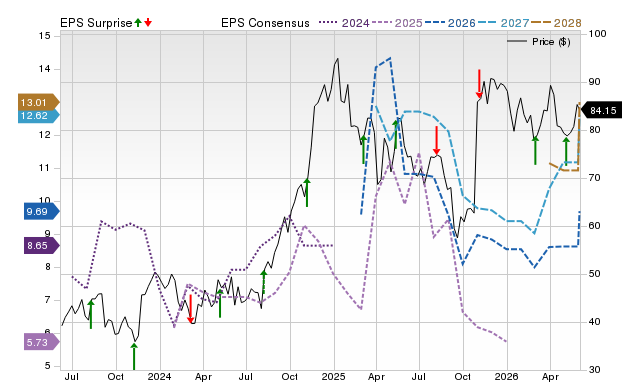Select the 8.65 dark purple EPS value tag
The height and width of the screenshot is (382, 640).
(x=41, y=246)
